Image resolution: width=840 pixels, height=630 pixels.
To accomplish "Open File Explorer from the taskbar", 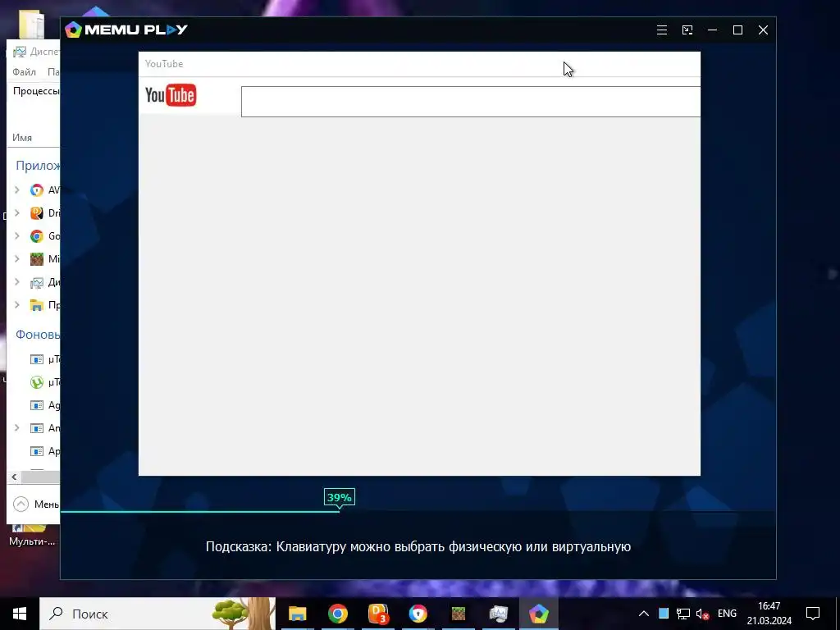I will coord(297,614).
